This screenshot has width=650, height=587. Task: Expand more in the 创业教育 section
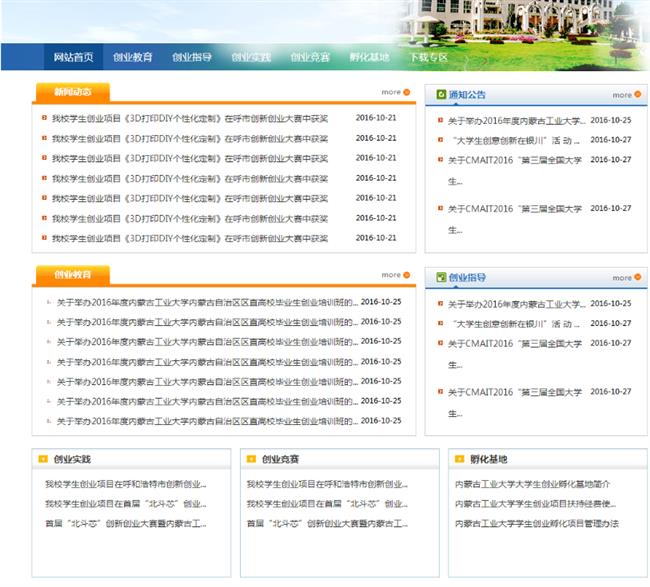(391, 274)
